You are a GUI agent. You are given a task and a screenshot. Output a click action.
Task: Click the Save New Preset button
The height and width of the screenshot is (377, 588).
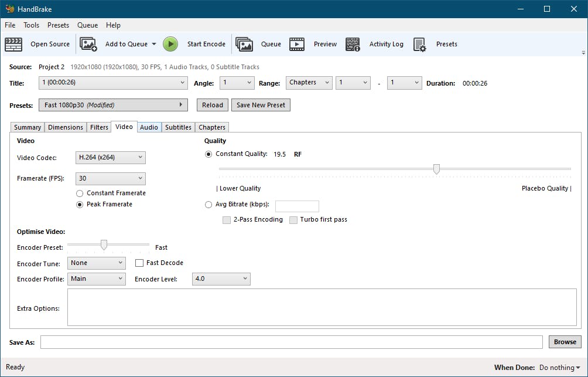pyautogui.click(x=261, y=105)
